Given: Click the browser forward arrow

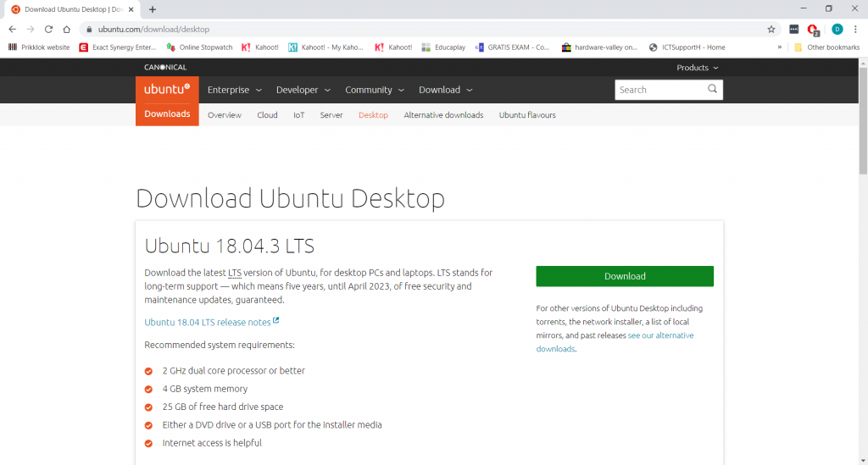Looking at the screenshot, I should 31,30.
